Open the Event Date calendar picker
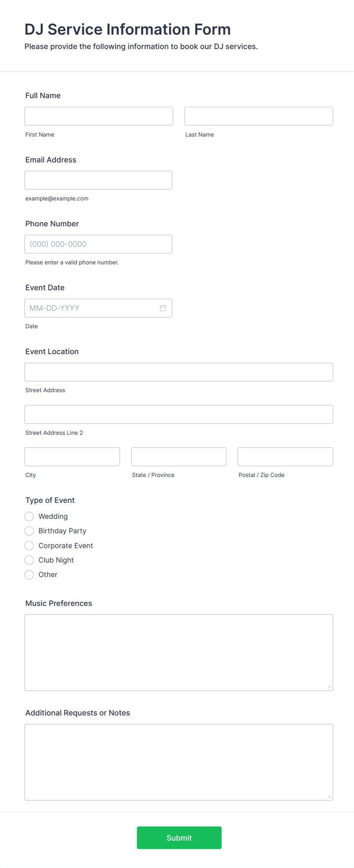 pyautogui.click(x=163, y=308)
